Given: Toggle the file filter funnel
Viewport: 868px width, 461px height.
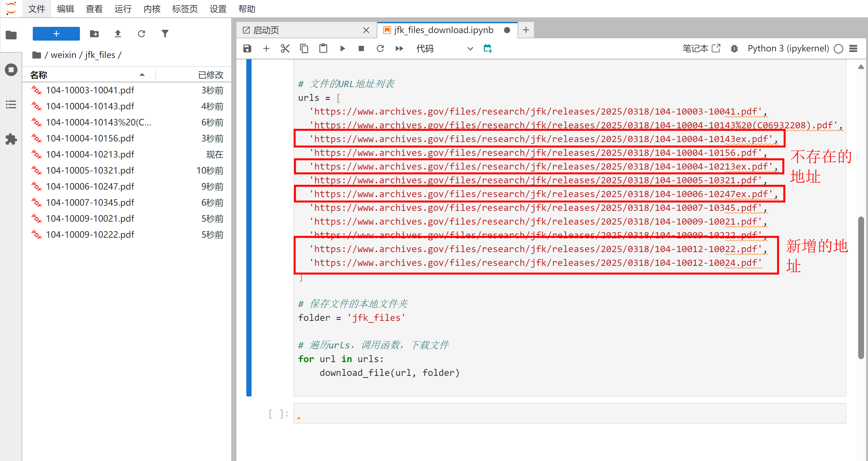Looking at the screenshot, I should tap(165, 34).
